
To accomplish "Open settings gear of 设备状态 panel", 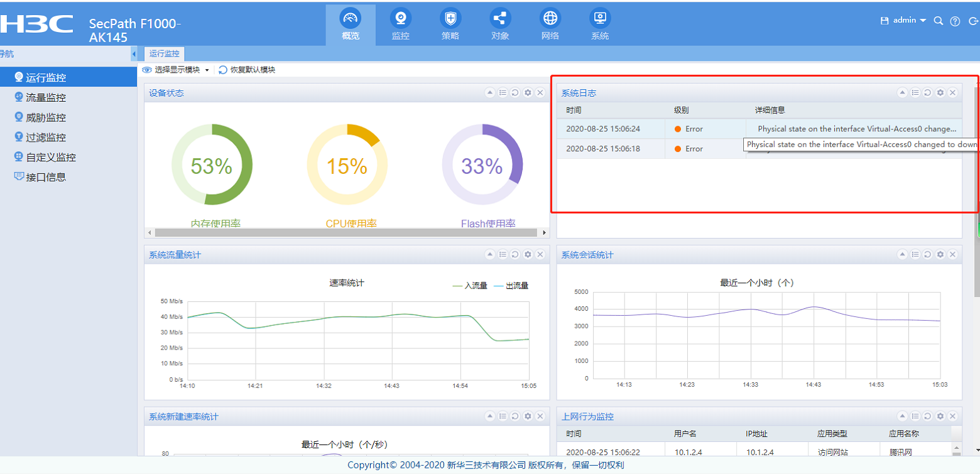I will pyautogui.click(x=528, y=93).
